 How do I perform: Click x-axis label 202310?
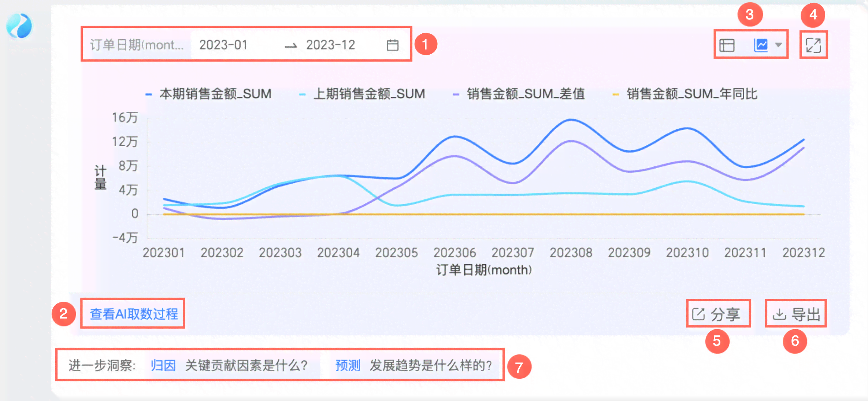(687, 253)
